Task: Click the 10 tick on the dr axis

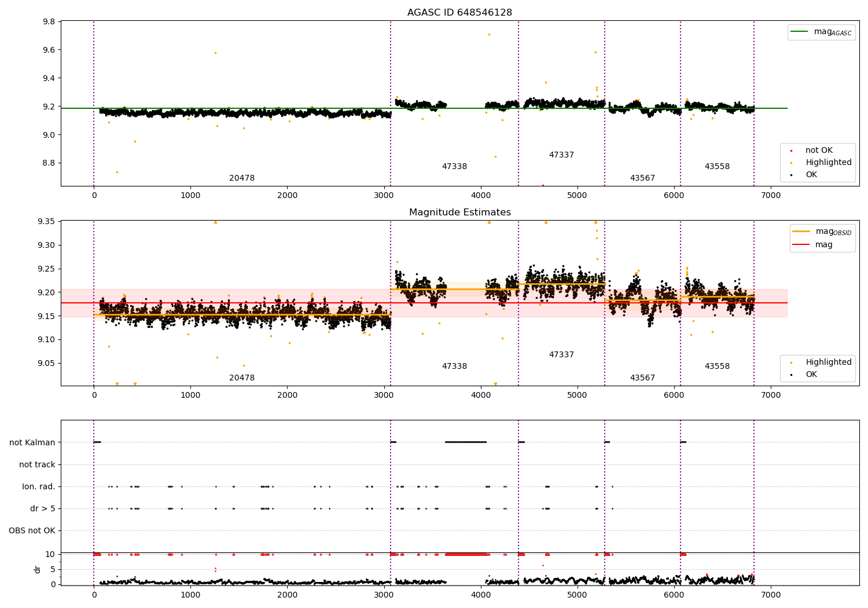Action: pyautogui.click(x=50, y=554)
